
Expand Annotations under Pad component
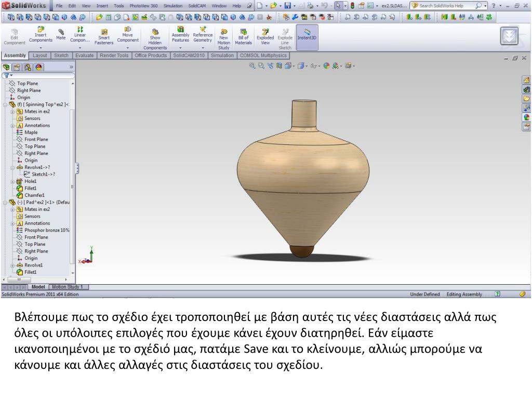12,223
